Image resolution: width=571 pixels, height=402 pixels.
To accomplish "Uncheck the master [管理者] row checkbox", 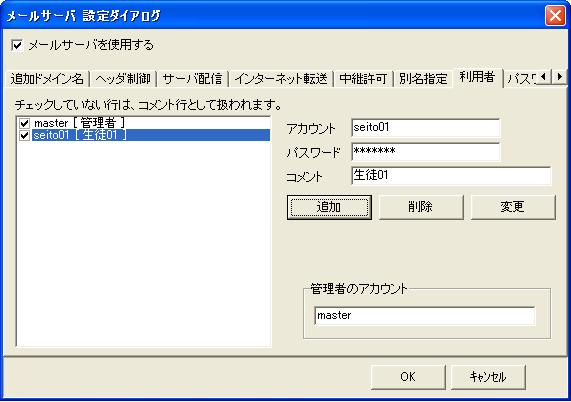I will (24, 123).
